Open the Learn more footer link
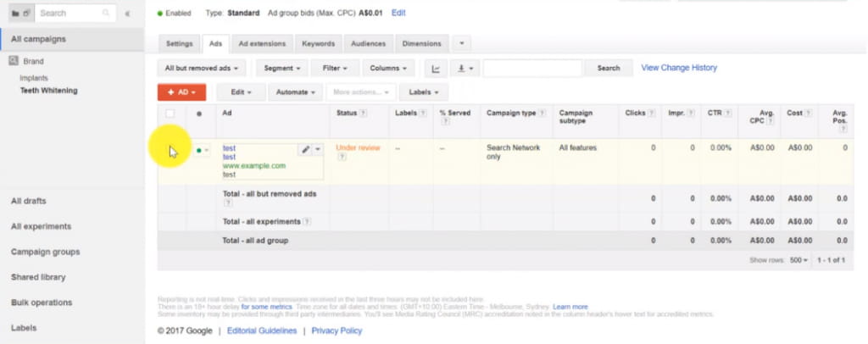The image size is (868, 344). click(570, 307)
